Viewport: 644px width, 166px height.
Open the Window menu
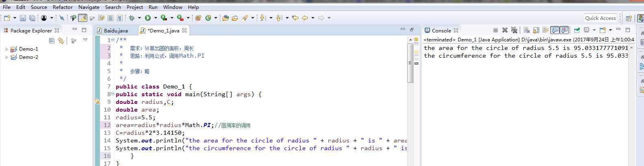pyautogui.click(x=173, y=7)
